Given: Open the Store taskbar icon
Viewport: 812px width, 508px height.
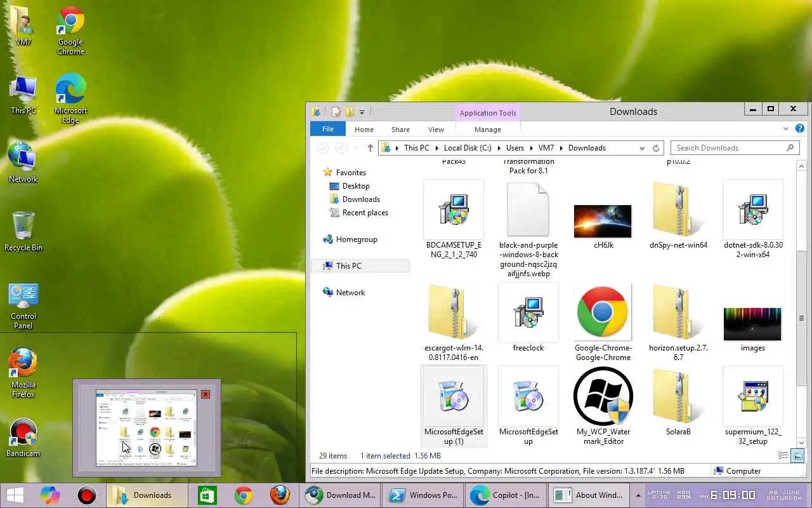Looking at the screenshot, I should (x=207, y=495).
